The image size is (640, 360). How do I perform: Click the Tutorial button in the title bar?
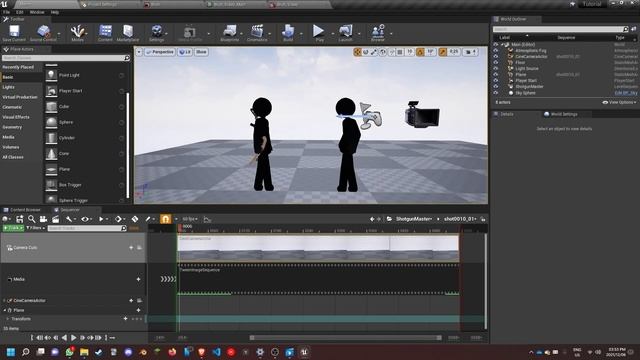(591, 4)
